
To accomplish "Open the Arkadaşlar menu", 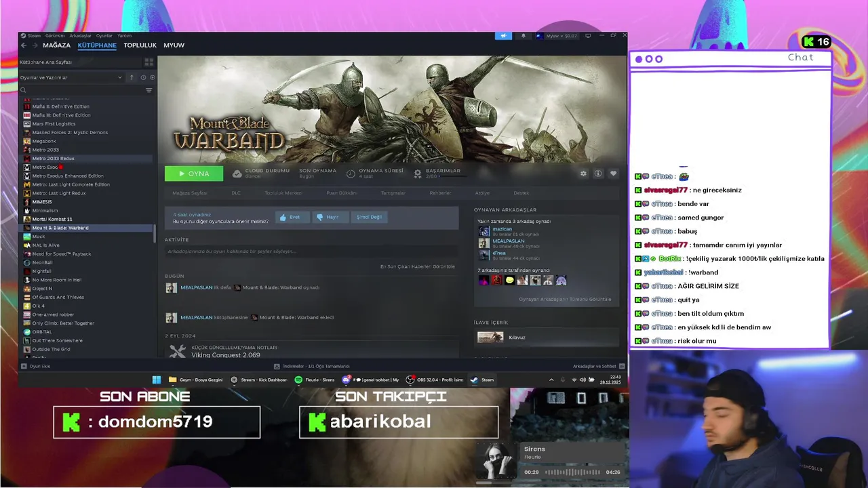I will click(x=80, y=36).
